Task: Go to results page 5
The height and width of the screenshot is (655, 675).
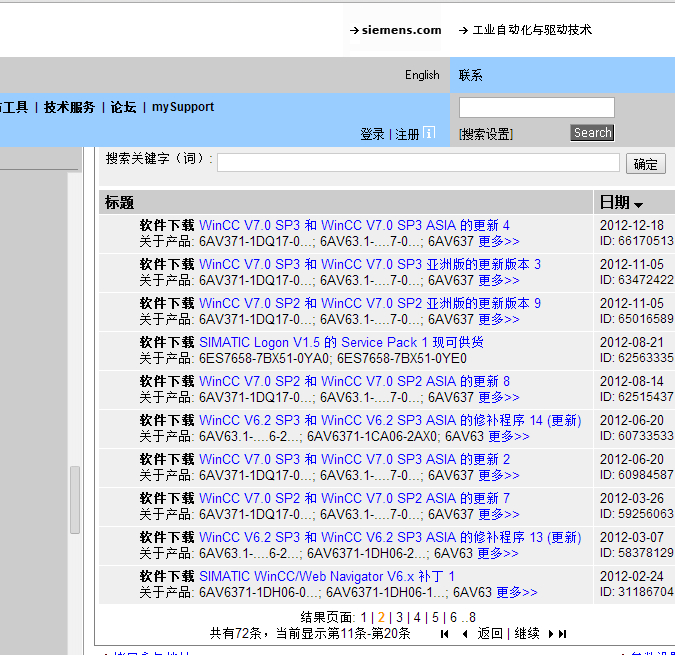Action: (435, 618)
